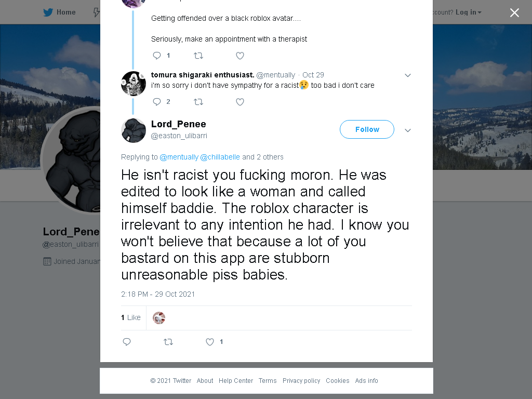This screenshot has width=532, height=399.
Task: Open @mentually link in replying-to line
Action: tap(179, 157)
